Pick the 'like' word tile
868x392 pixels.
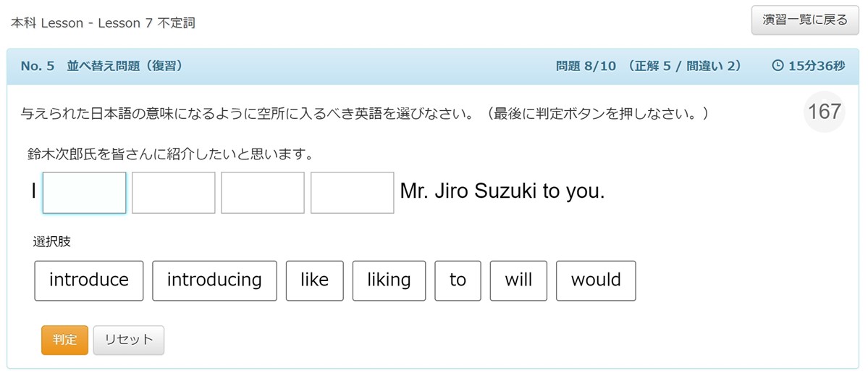coord(314,280)
